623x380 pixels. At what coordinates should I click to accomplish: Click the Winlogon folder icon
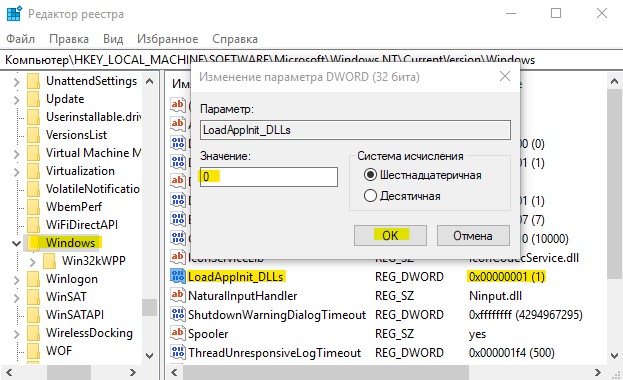tap(33, 279)
